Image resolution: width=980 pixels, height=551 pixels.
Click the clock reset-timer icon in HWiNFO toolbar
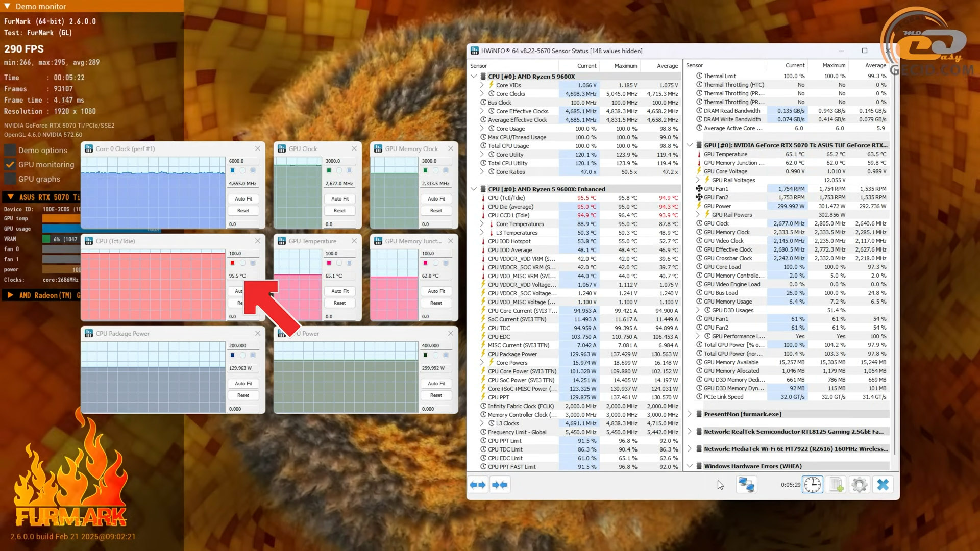(813, 485)
